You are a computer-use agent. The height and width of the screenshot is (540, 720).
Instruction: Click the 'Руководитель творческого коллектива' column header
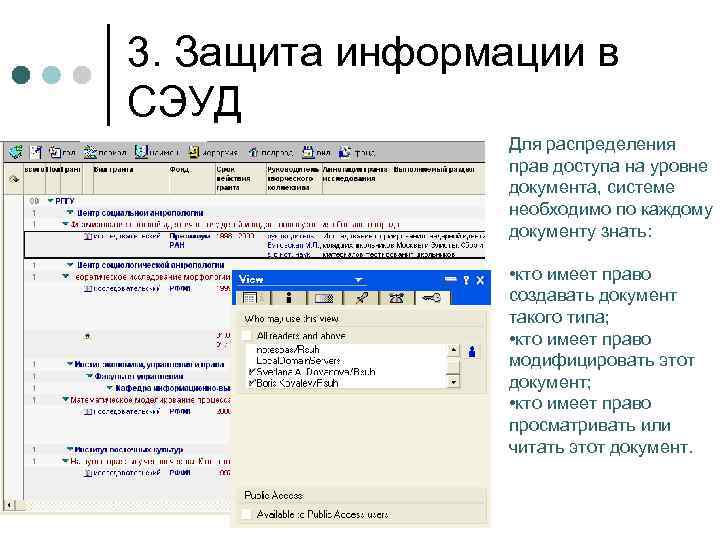tap(294, 178)
